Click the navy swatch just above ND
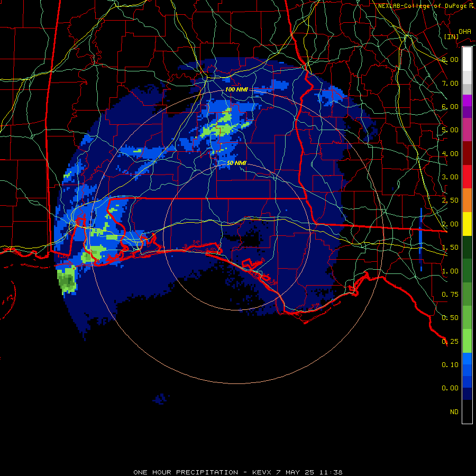This screenshot has height=476, width=476. coord(467,393)
